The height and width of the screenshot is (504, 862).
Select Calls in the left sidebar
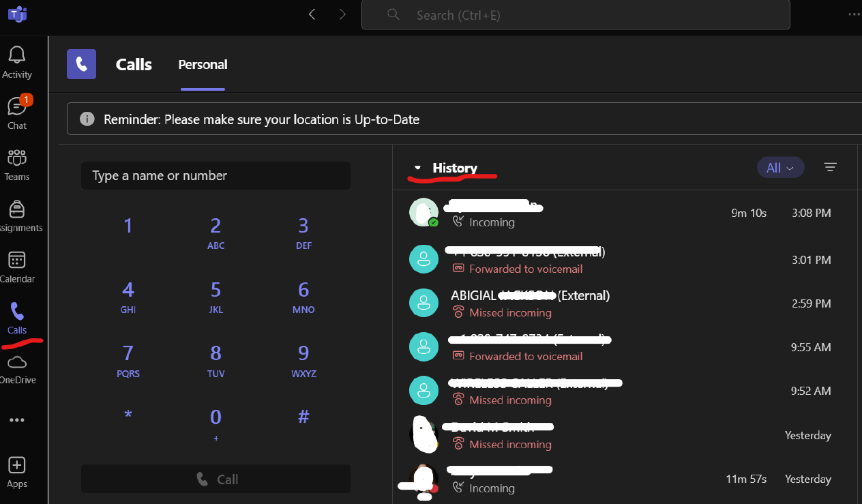(17, 318)
